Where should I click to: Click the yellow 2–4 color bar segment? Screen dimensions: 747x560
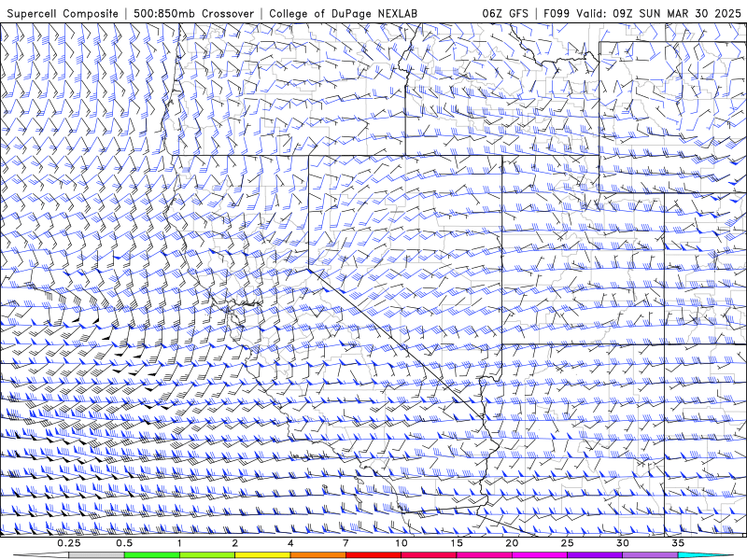click(262, 555)
